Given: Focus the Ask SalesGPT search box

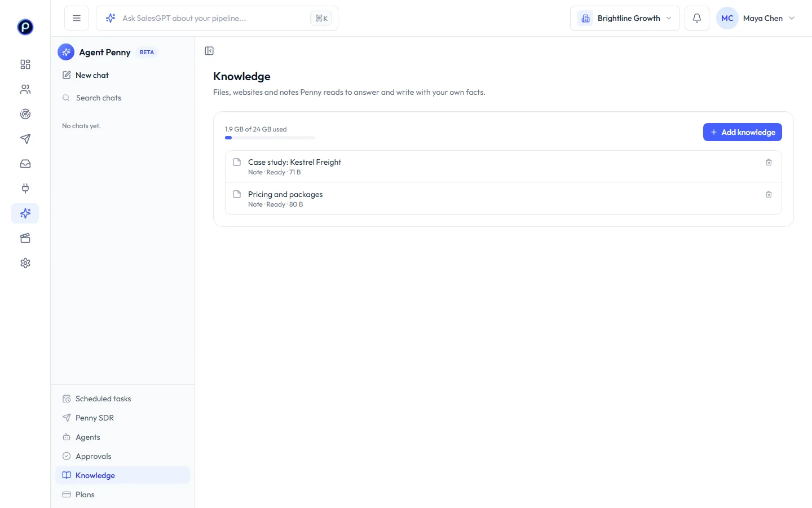Looking at the screenshot, I should pos(217,18).
